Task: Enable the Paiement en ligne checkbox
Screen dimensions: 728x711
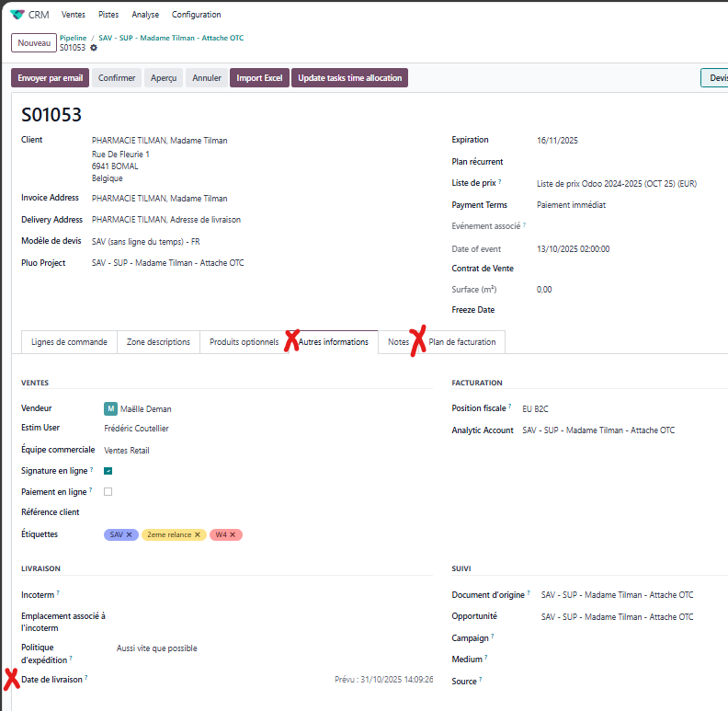Action: pyautogui.click(x=108, y=492)
